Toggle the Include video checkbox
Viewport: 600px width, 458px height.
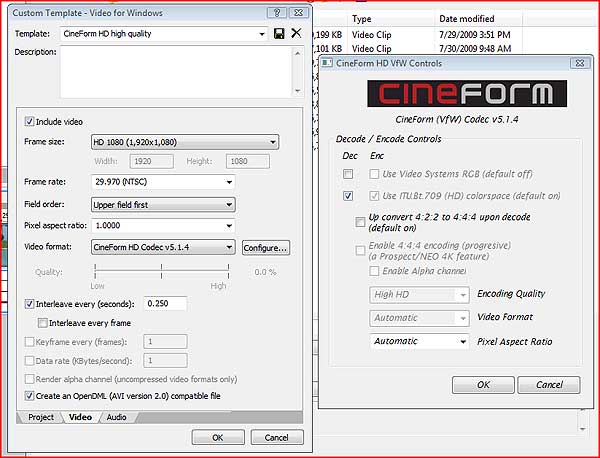point(29,122)
